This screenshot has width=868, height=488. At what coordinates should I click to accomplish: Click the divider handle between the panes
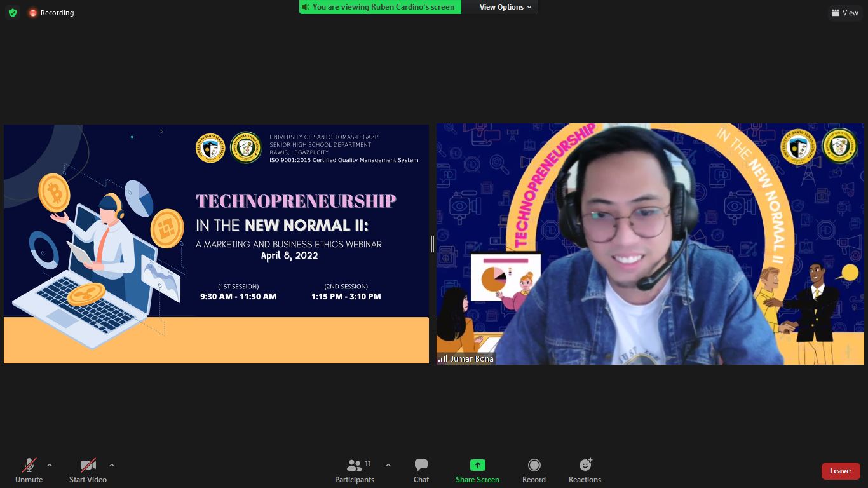(x=433, y=244)
